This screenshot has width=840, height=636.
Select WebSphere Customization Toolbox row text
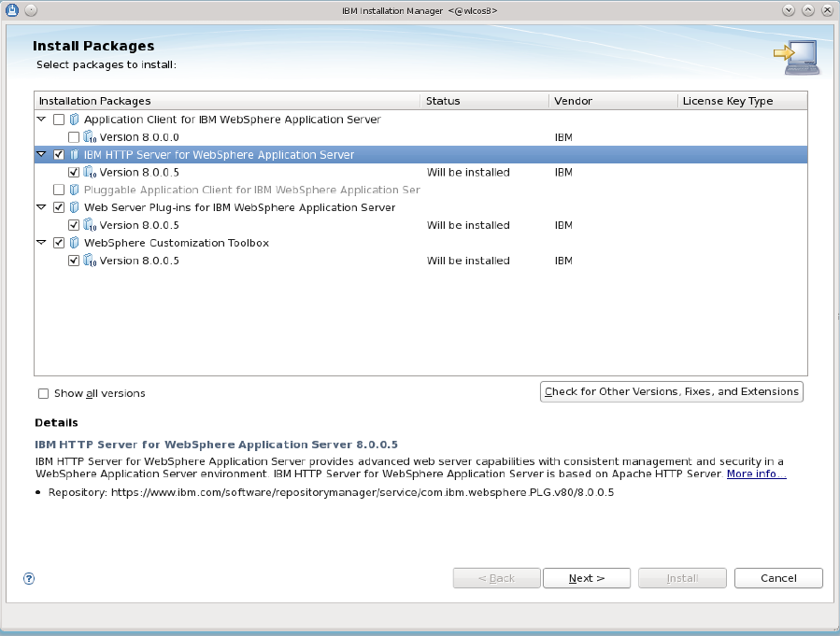point(177,243)
